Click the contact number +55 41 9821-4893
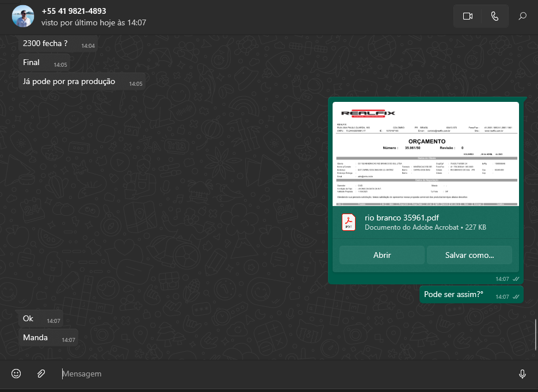The image size is (538, 392). point(74,11)
